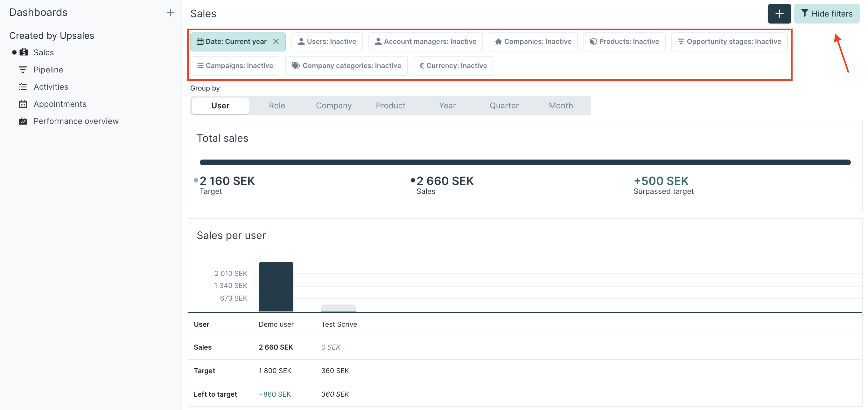Group sales by User
The image size is (868, 410).
(220, 106)
